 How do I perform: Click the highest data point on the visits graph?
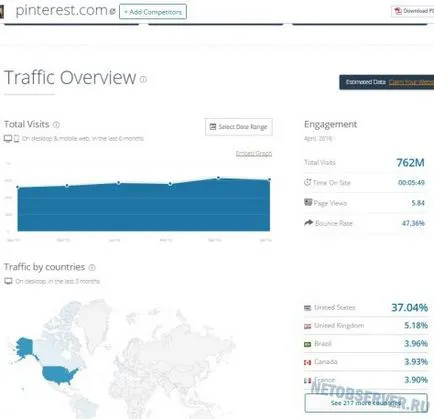pos(218,178)
